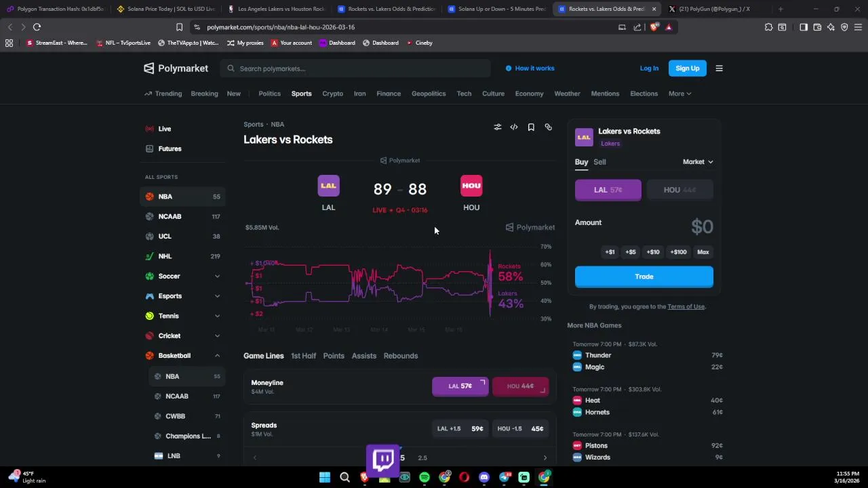Click the Trade button
This screenshot has height=488, width=868.
click(644, 277)
